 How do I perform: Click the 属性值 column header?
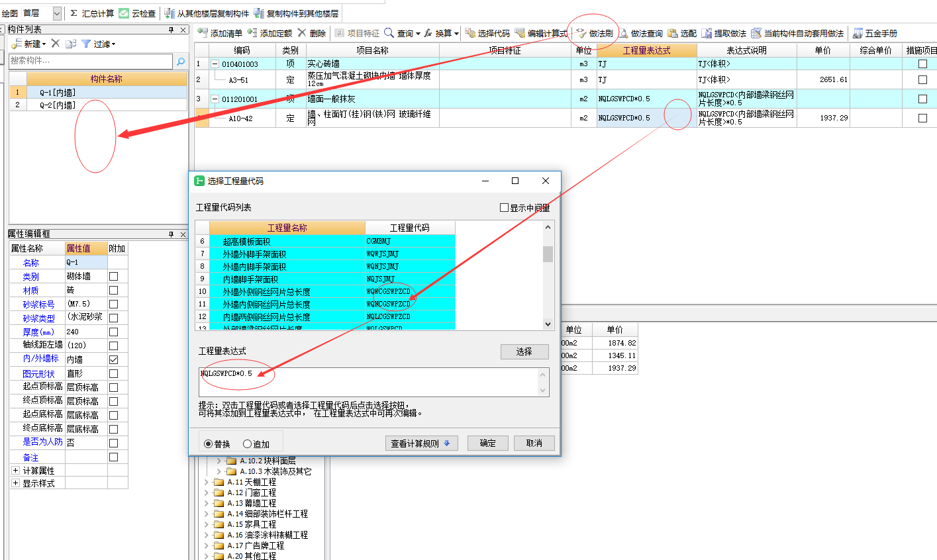[x=86, y=248]
